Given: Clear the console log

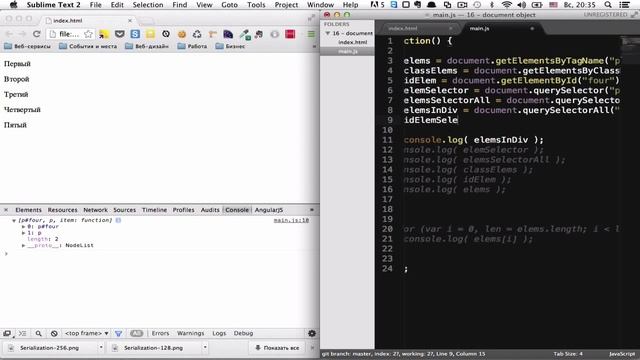Looking at the screenshot, I should pyautogui.click(x=54, y=333).
